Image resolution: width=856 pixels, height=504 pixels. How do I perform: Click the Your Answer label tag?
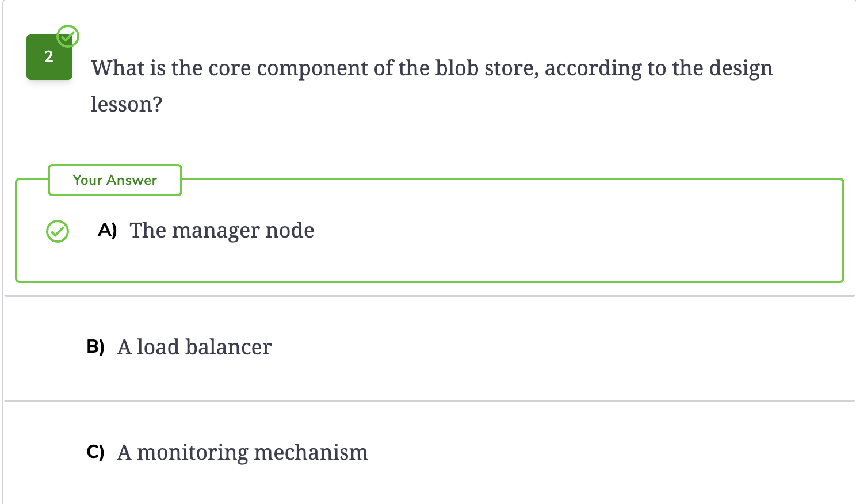coord(115,180)
